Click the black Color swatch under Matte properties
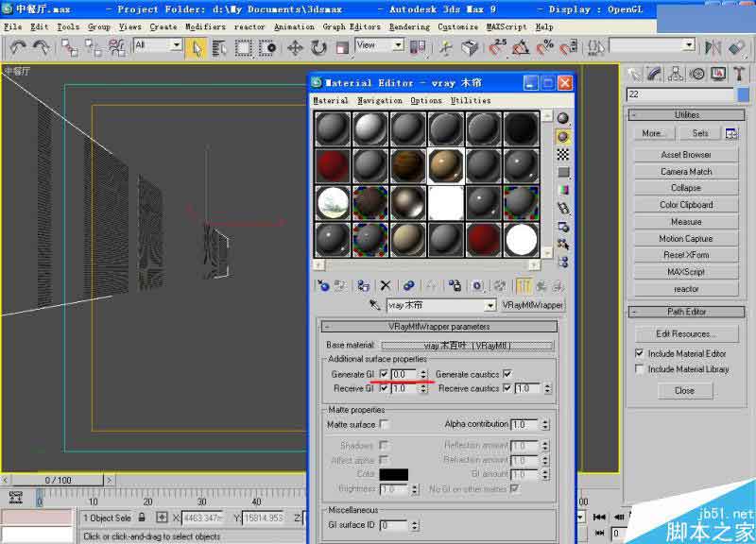The height and width of the screenshot is (544, 756). tap(394, 473)
